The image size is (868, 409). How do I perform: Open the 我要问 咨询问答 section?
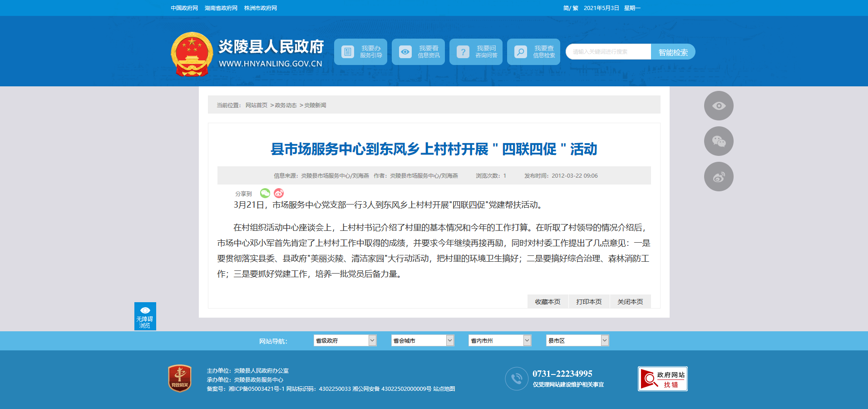point(476,52)
